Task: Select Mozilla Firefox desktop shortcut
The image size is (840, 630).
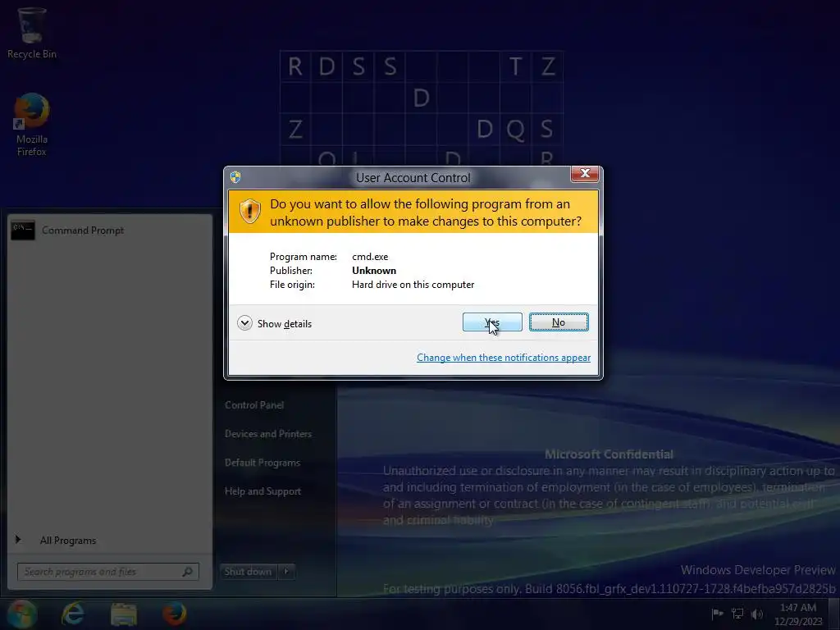Action: click(32, 125)
